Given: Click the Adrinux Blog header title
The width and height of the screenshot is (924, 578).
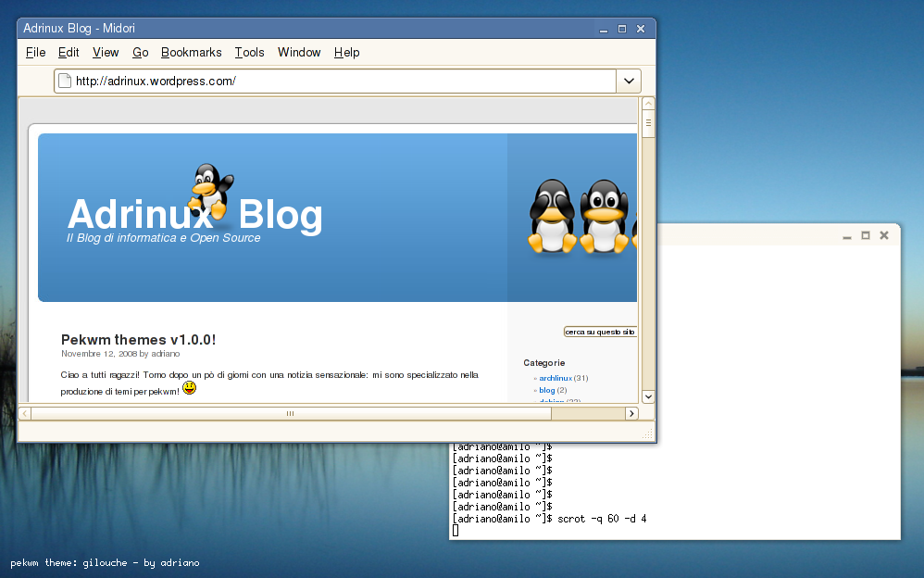Looking at the screenshot, I should (x=195, y=213).
